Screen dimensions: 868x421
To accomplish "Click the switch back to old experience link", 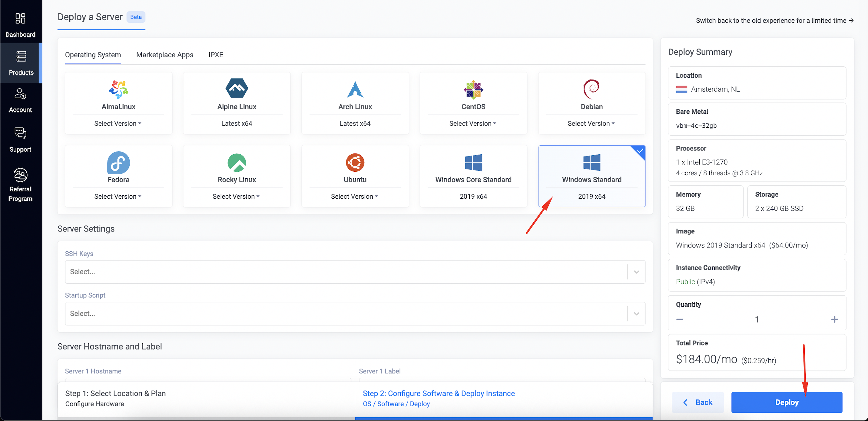I will (x=774, y=21).
